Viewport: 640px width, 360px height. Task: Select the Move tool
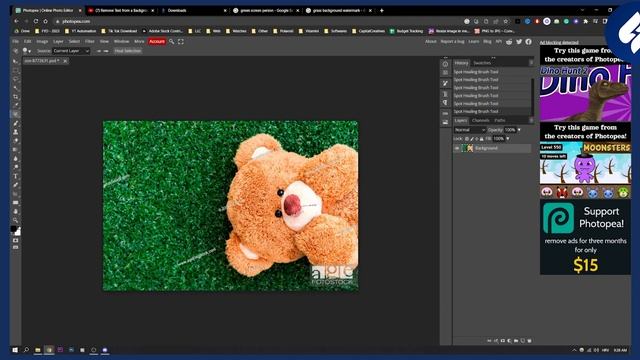click(x=16, y=62)
